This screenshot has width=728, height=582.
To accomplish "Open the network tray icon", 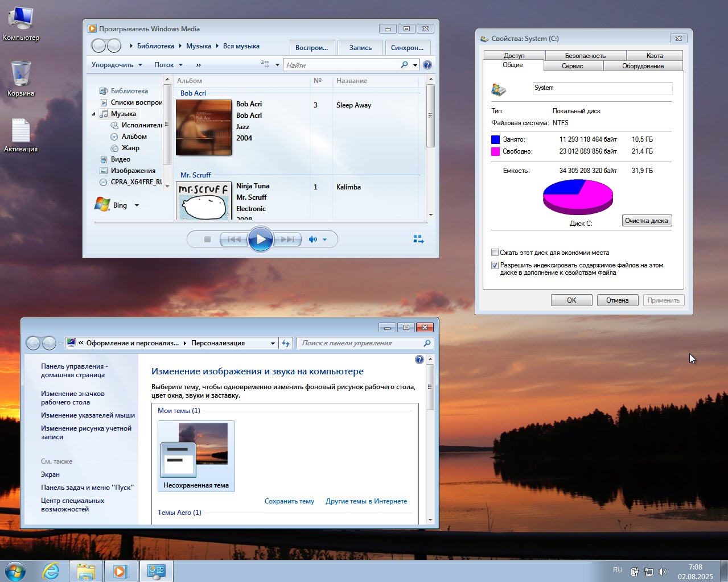I will coord(648,571).
